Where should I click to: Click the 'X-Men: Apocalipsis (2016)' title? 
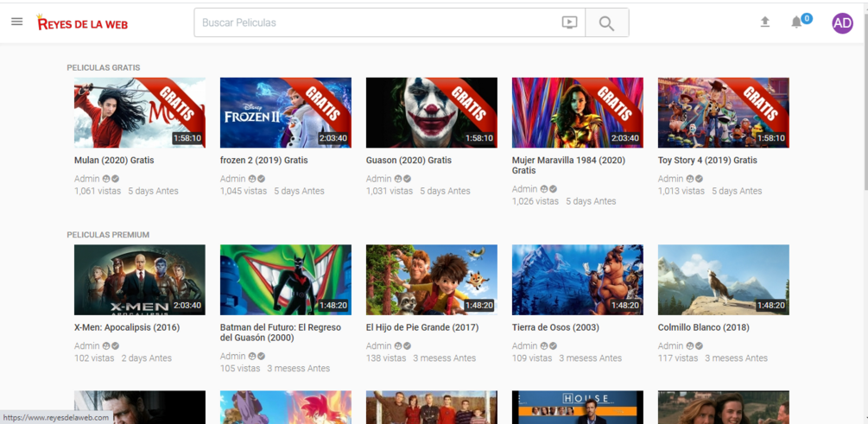(x=127, y=327)
